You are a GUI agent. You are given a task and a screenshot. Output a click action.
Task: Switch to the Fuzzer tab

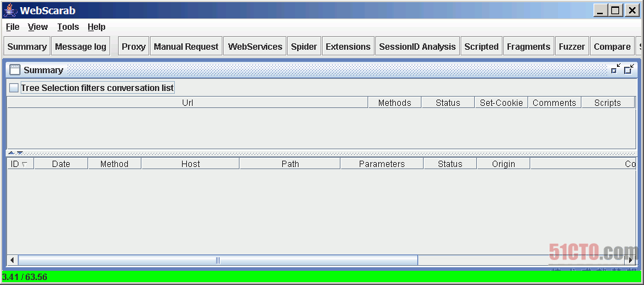pos(571,47)
